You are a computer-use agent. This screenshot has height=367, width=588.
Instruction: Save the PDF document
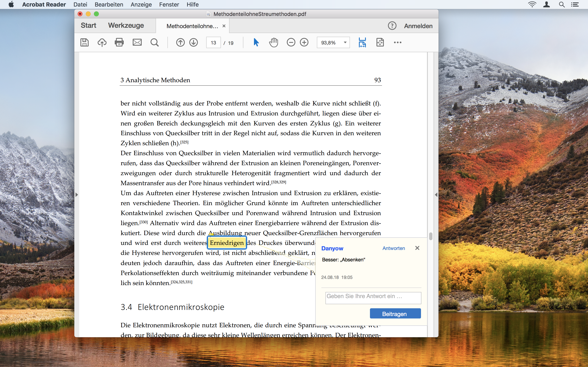click(x=84, y=42)
